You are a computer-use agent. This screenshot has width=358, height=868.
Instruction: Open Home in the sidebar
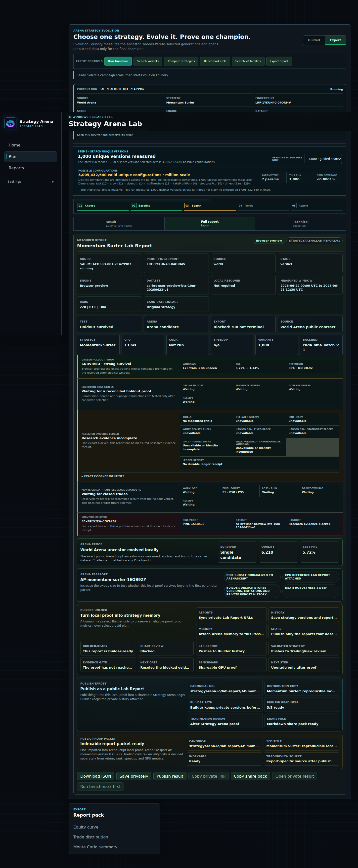[x=31, y=145]
